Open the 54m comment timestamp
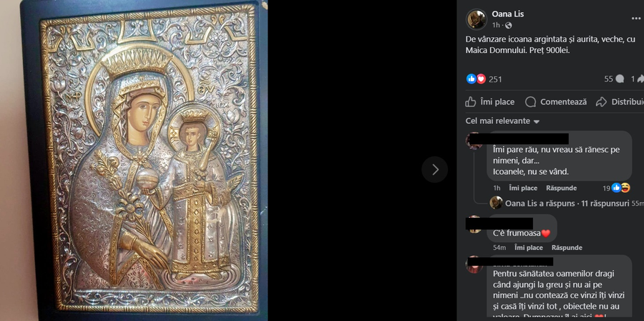644x321 pixels. (x=499, y=248)
